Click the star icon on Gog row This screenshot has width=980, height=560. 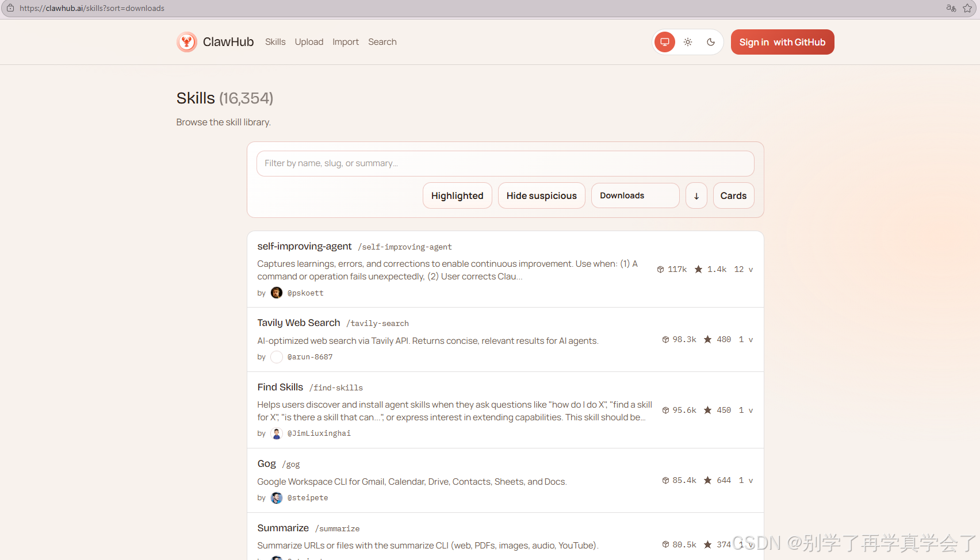pos(708,480)
